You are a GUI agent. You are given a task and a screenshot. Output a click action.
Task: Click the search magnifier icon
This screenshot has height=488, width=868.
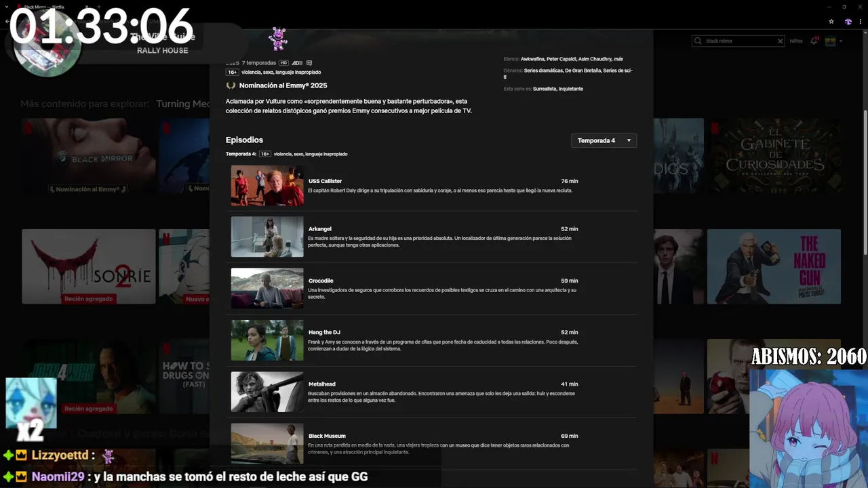pyautogui.click(x=698, y=41)
